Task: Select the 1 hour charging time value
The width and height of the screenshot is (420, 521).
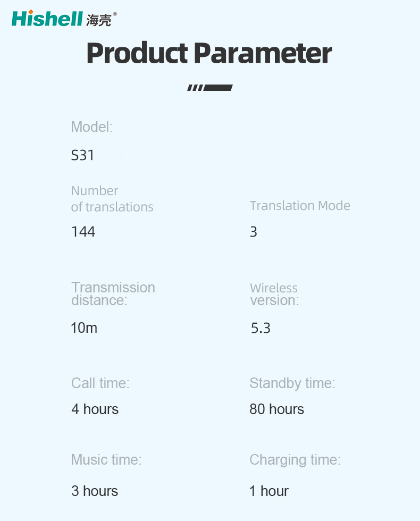Action: click(x=269, y=491)
